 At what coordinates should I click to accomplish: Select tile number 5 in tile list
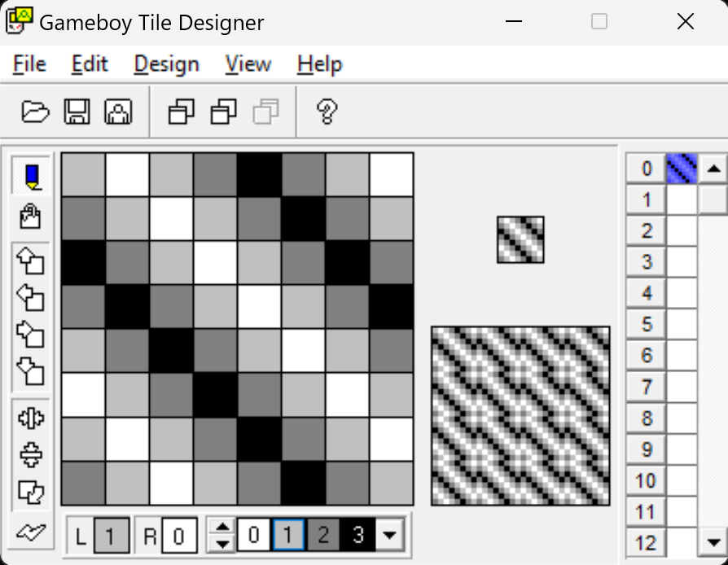coord(647,324)
